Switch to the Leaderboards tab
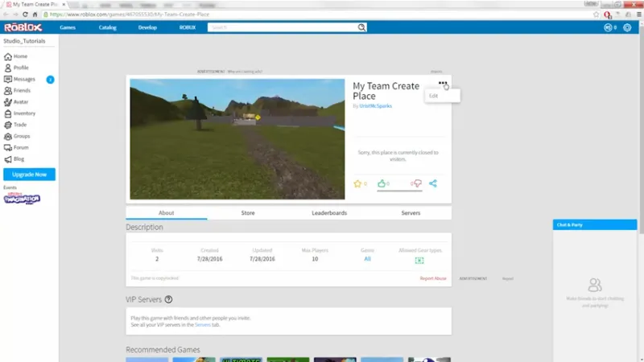The width and height of the screenshot is (644, 362). (329, 213)
